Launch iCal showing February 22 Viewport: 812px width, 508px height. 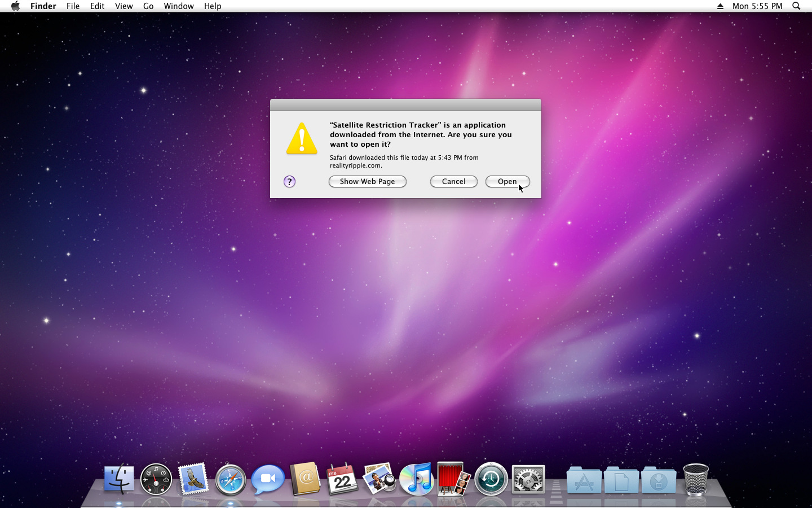342,479
